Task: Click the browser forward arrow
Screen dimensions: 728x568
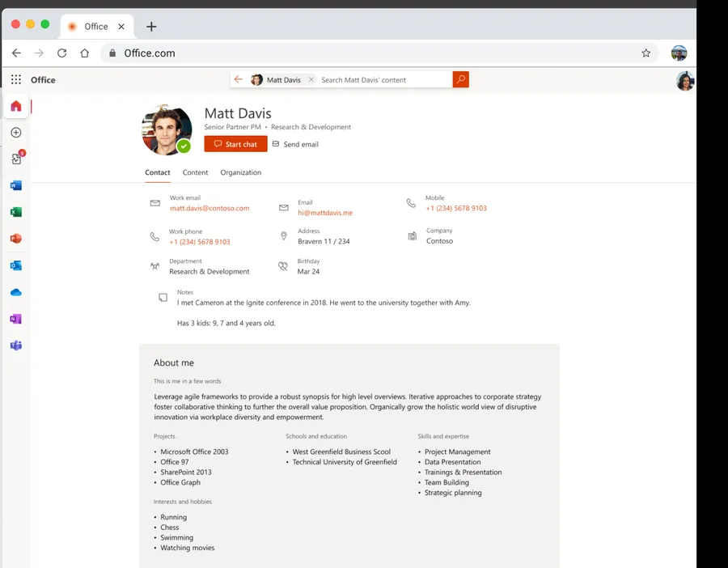Action: coord(39,53)
